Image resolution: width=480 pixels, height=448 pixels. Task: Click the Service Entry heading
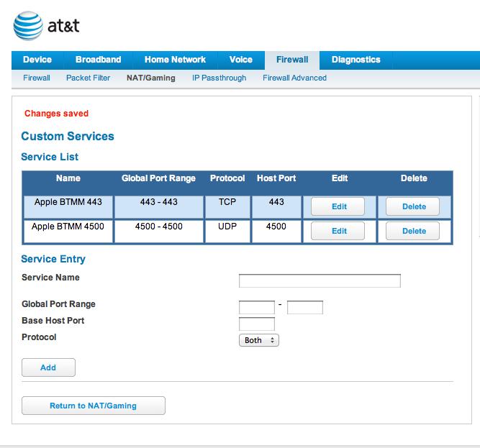coord(53,259)
